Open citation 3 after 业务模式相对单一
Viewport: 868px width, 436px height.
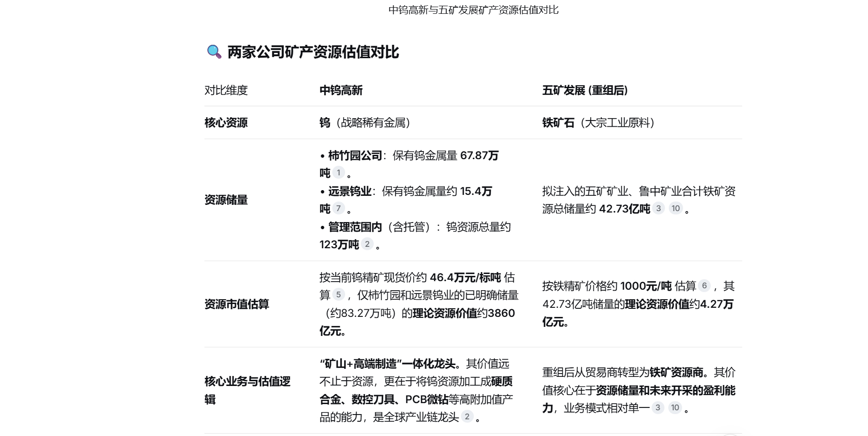click(658, 407)
